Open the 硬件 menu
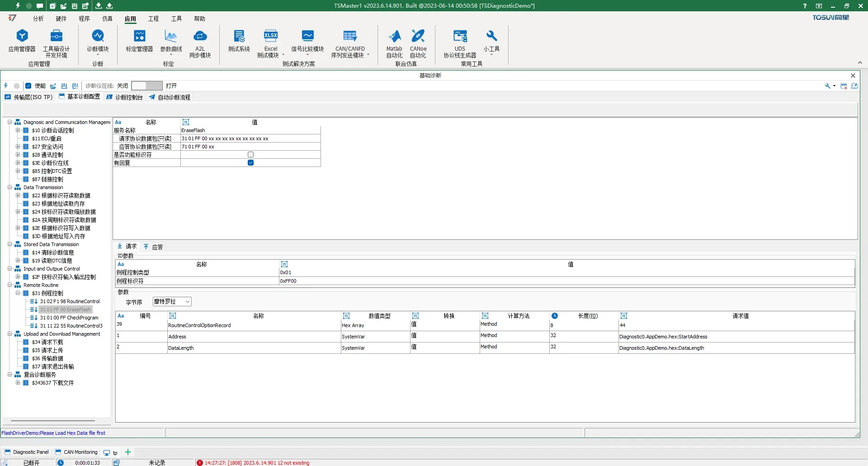The width and height of the screenshot is (868, 466). (x=61, y=19)
